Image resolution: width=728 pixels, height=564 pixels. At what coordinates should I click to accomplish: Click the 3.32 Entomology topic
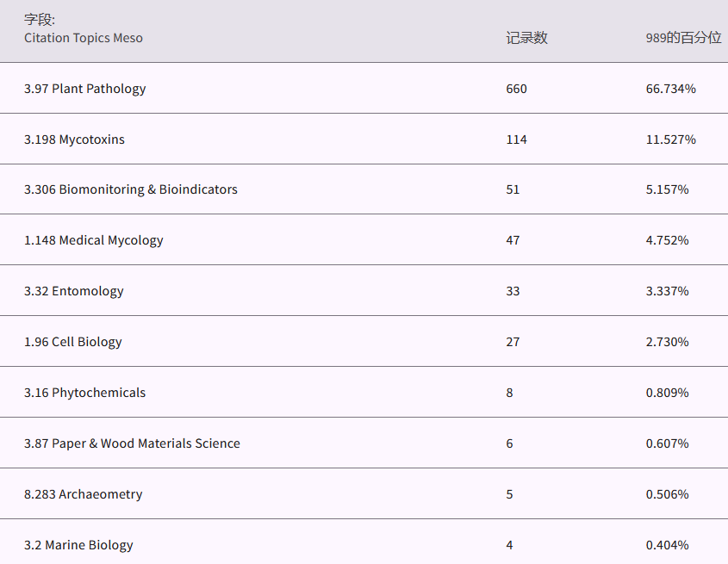click(74, 291)
